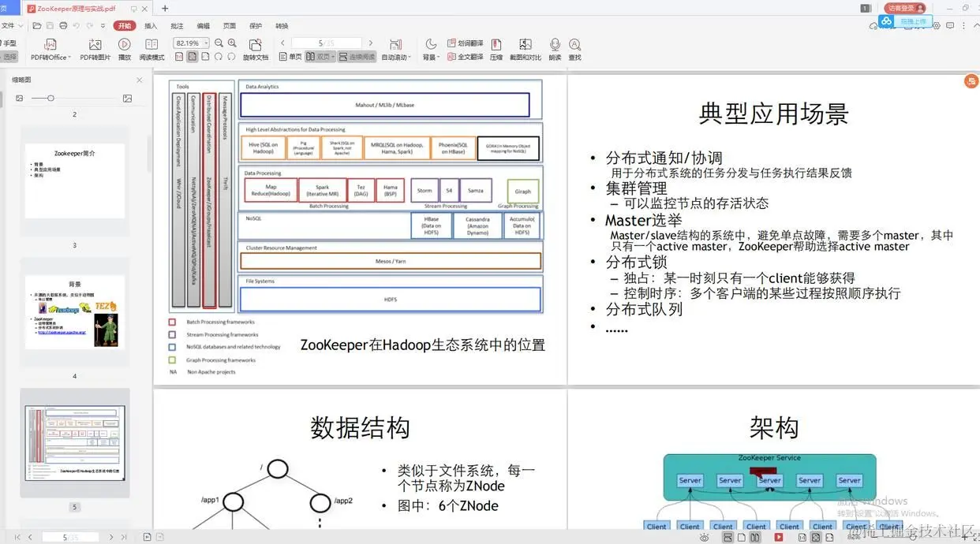
Task: Go to previous page arrow in toolbar
Action: coord(282,43)
